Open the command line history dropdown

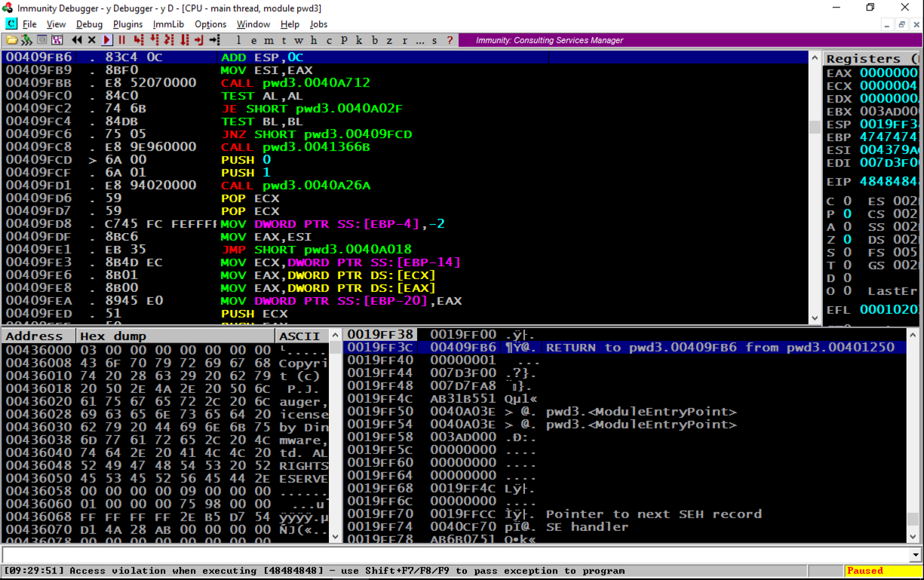915,554
